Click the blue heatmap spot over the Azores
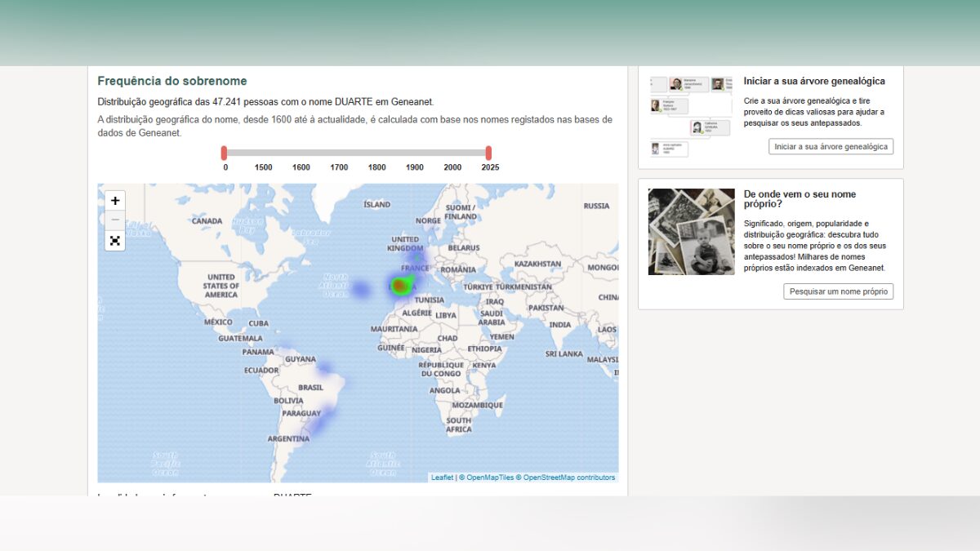The width and height of the screenshot is (980, 551). coord(360,289)
